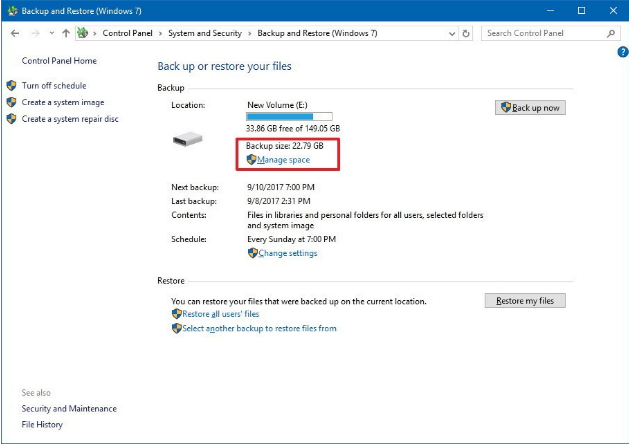This screenshot has height=444, width=629.
Task: Click the New Volume drive icon
Action: [x=188, y=140]
